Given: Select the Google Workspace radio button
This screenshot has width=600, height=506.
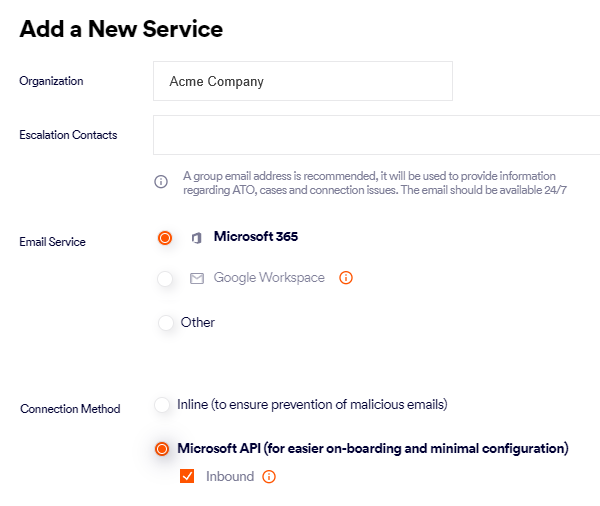Looking at the screenshot, I should (x=165, y=279).
